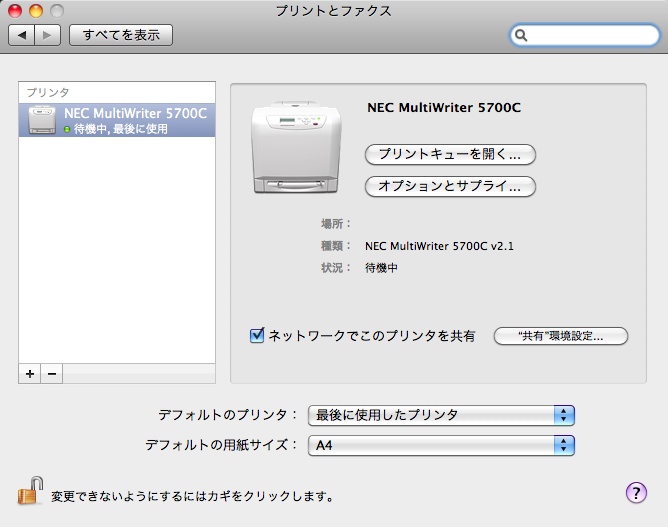Screen dimensions: 668x527
Task: Click the back navigation arrow
Action: pyautogui.click(x=22, y=35)
